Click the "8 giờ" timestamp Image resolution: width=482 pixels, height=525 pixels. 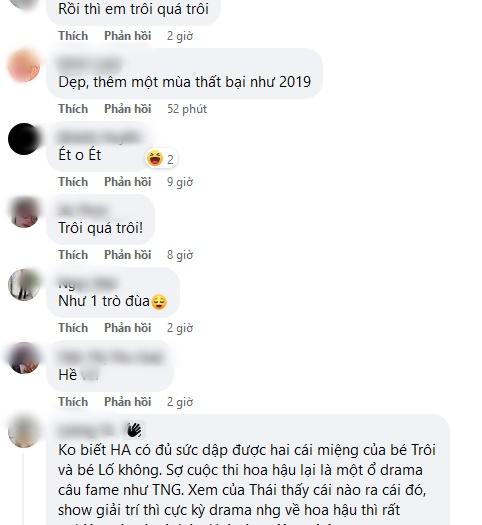click(180, 255)
